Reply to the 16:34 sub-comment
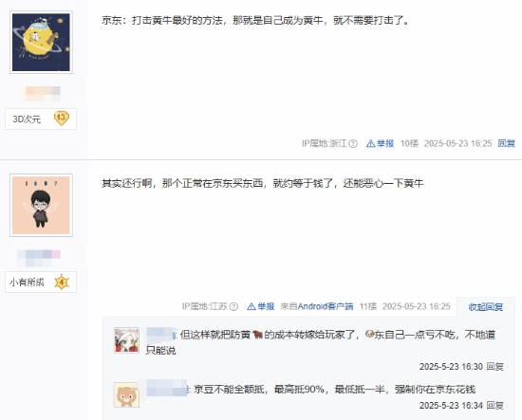 [x=495, y=406]
